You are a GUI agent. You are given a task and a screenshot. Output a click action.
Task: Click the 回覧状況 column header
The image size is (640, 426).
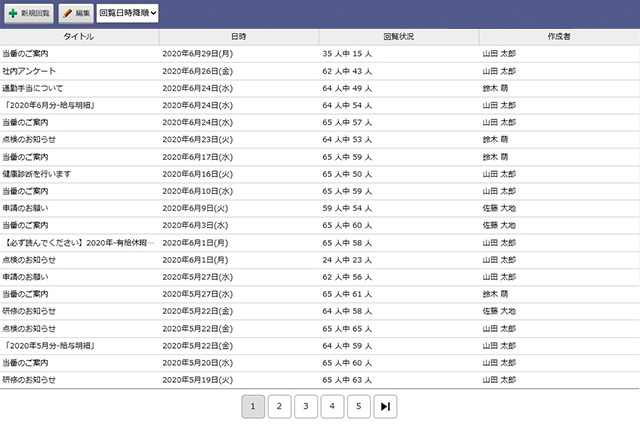(398, 36)
